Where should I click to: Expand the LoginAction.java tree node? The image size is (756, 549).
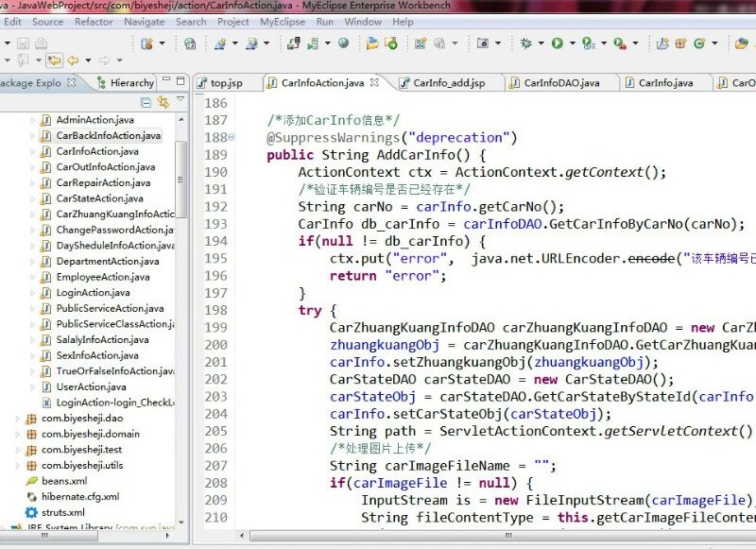[32, 293]
